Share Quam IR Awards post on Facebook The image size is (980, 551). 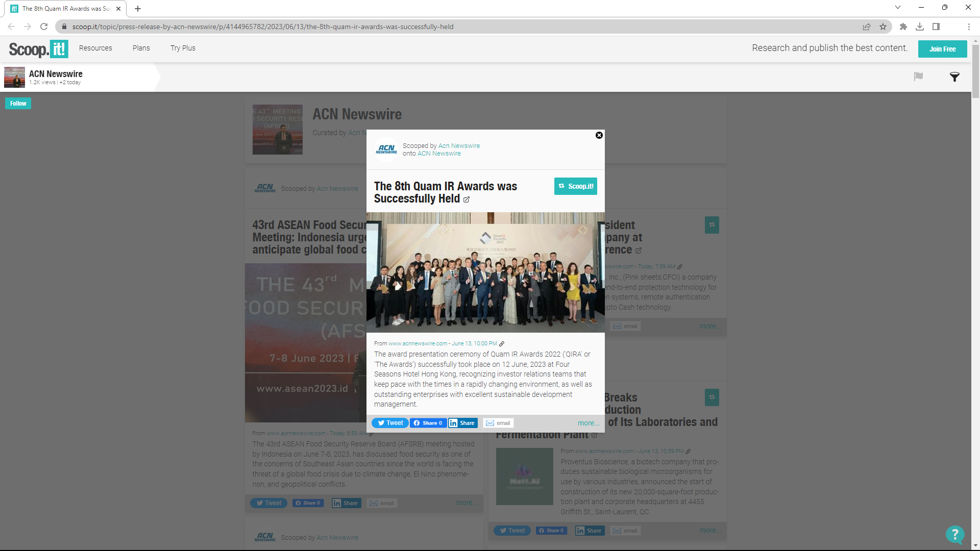tap(428, 423)
